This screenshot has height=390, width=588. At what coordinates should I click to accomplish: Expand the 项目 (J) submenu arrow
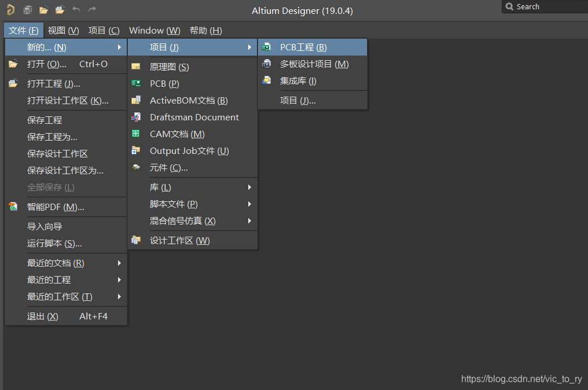(x=249, y=47)
